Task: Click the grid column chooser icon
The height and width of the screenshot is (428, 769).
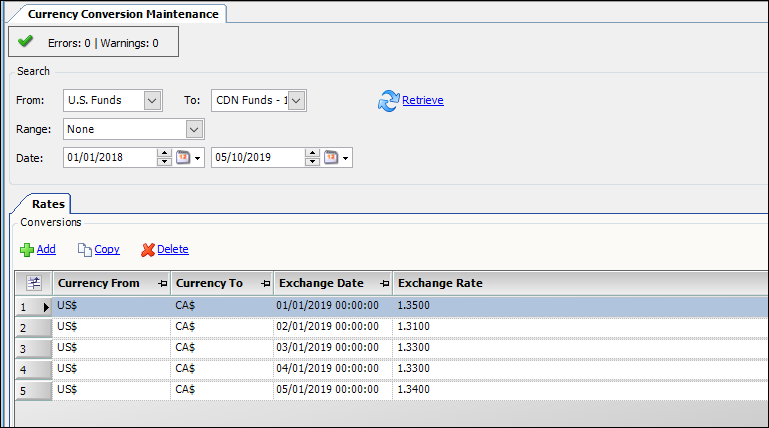Action: [x=32, y=283]
